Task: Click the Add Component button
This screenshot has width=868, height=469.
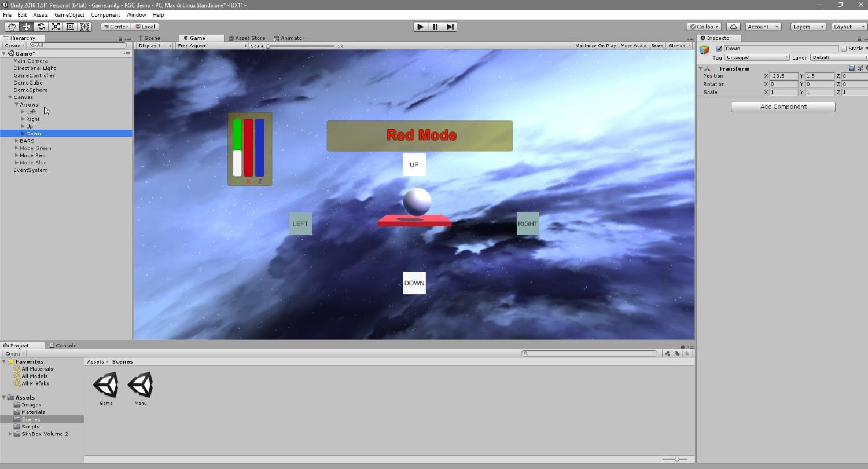Action: (783, 107)
